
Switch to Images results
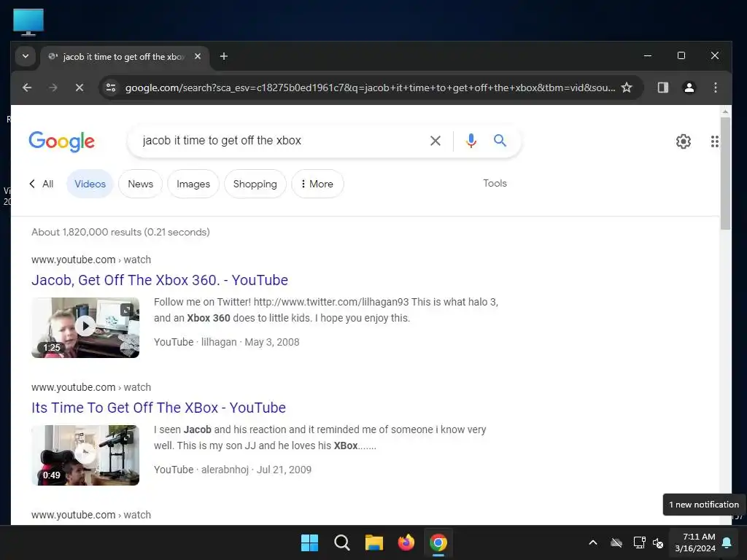point(193,184)
